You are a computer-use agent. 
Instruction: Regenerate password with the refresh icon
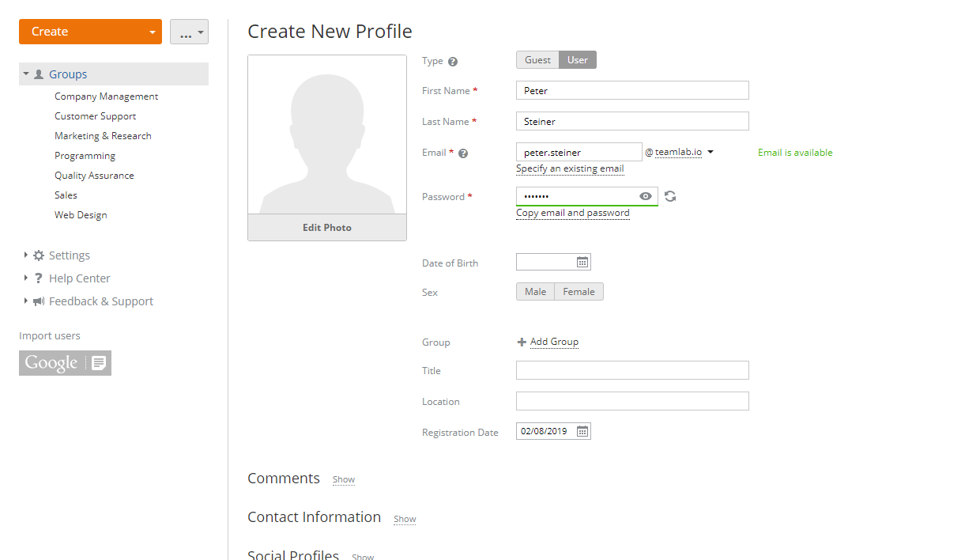tap(669, 195)
